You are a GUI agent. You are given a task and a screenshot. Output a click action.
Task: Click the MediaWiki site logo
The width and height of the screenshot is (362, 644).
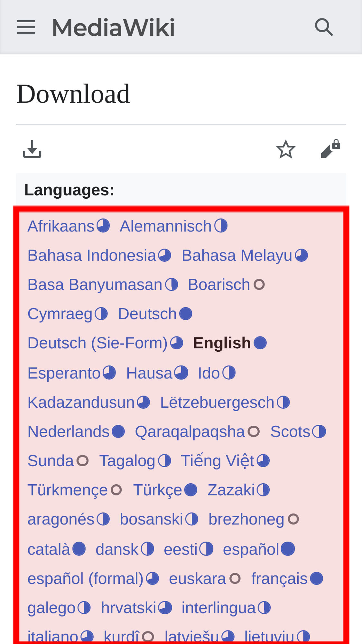[x=113, y=28]
